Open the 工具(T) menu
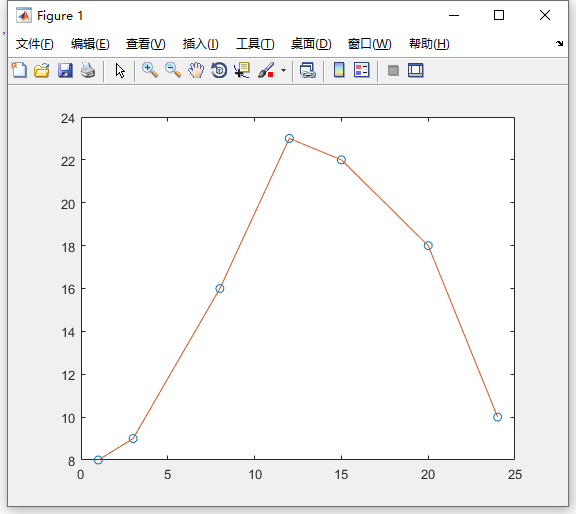The image size is (576, 514). [255, 44]
